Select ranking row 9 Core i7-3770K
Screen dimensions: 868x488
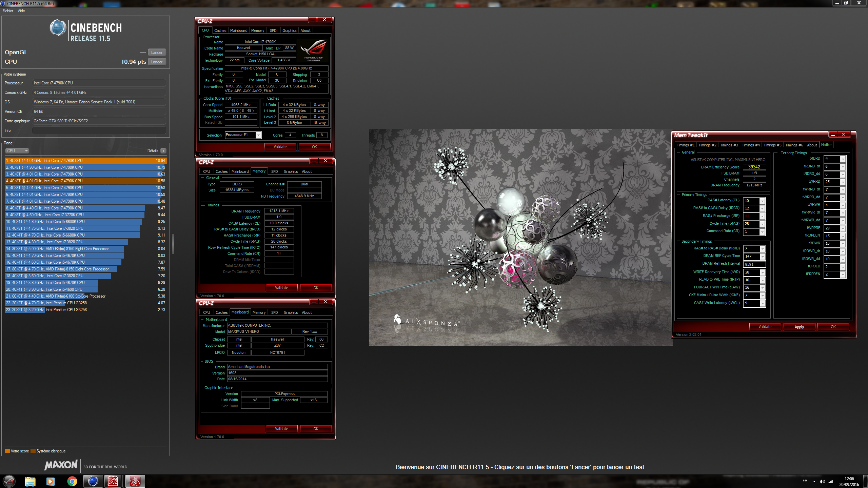click(x=85, y=215)
